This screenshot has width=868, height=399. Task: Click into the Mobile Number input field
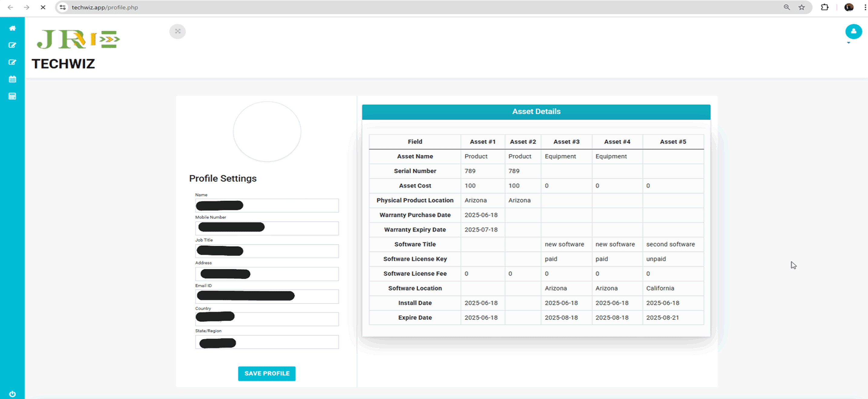[267, 228]
